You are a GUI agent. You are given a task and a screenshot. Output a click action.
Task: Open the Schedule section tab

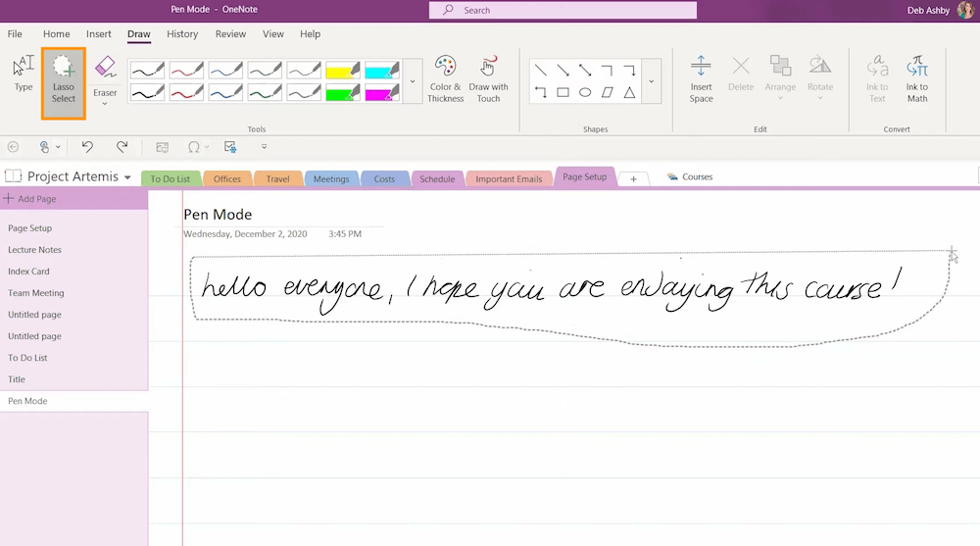[437, 178]
